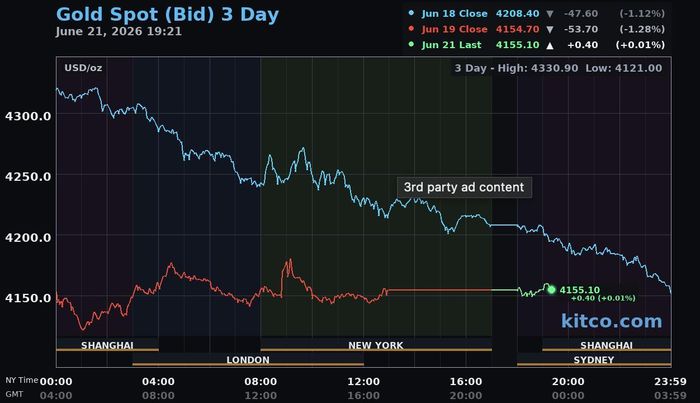
Task: Open the kitco.com watermark link
Action: (612, 321)
